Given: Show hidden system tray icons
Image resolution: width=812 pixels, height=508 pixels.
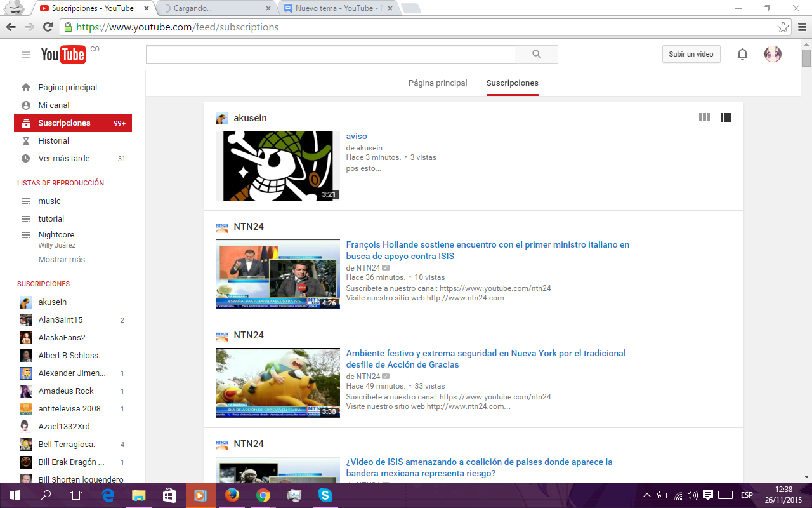Looking at the screenshot, I should [647, 495].
